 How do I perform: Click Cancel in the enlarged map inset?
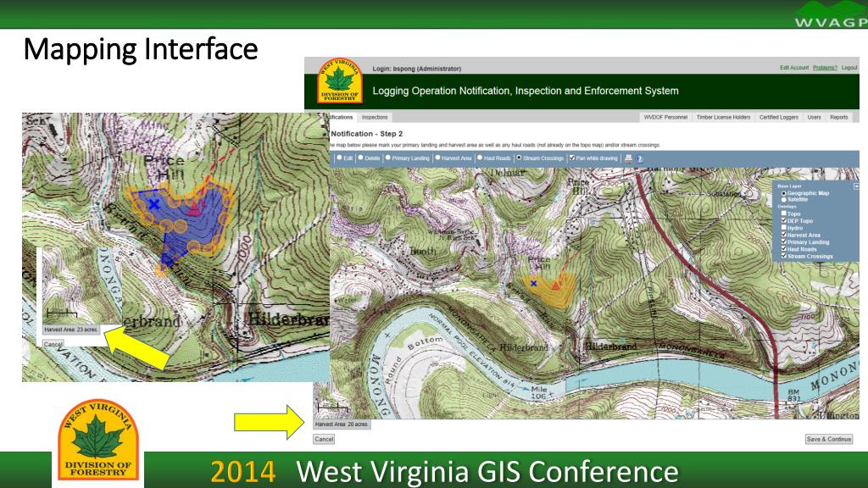(53, 344)
